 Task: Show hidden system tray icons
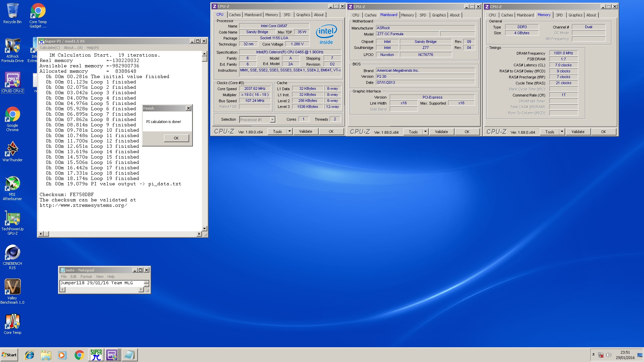pyautogui.click(x=593, y=355)
